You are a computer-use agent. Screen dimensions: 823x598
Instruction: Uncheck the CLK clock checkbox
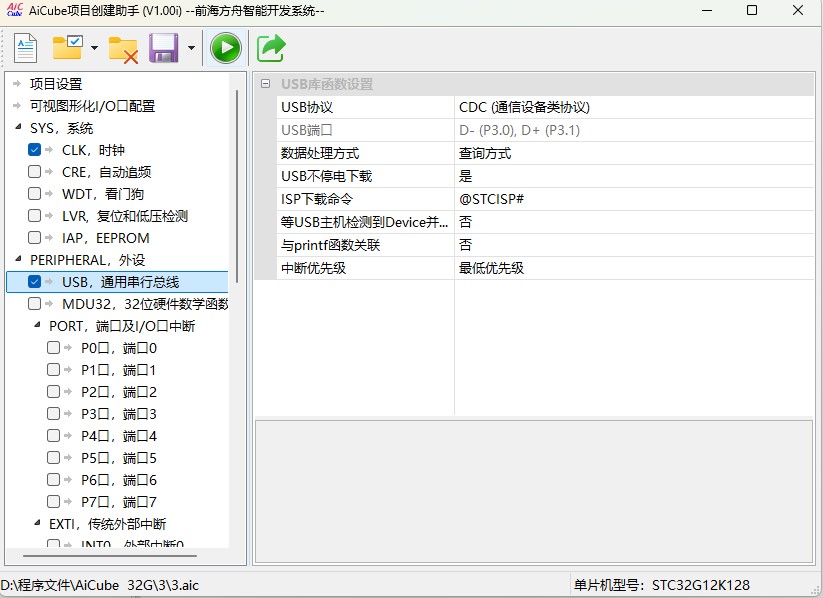click(x=35, y=150)
